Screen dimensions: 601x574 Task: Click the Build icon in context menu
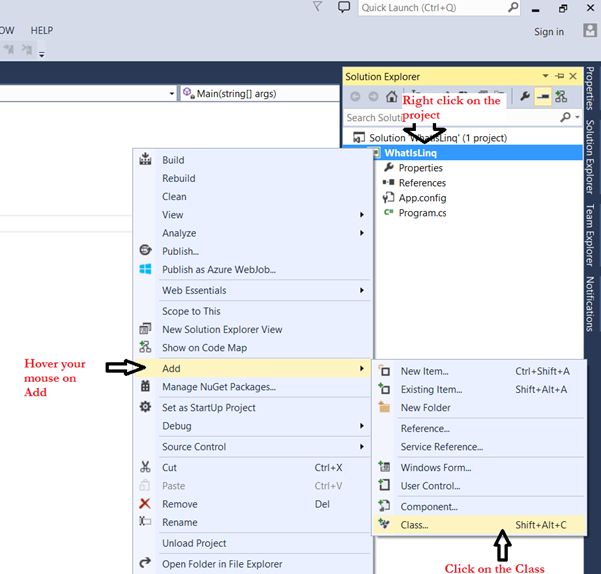(145, 159)
